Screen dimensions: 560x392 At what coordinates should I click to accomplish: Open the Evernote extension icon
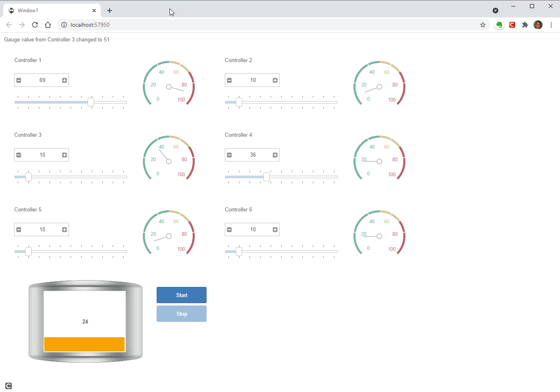coord(499,25)
